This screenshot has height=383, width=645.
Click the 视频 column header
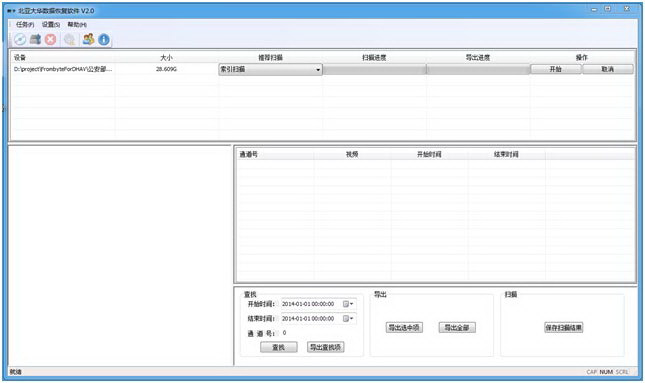(x=352, y=154)
